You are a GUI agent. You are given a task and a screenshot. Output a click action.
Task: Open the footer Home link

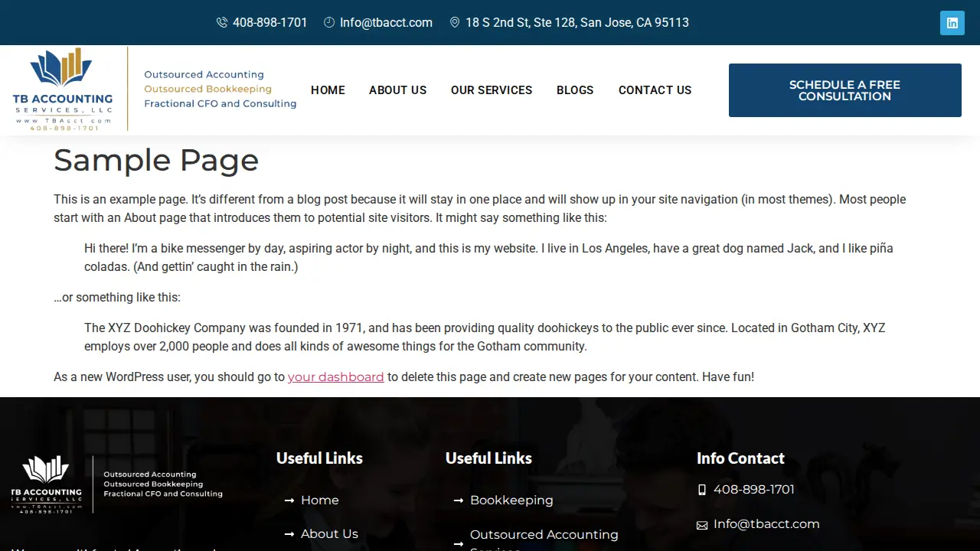[320, 500]
